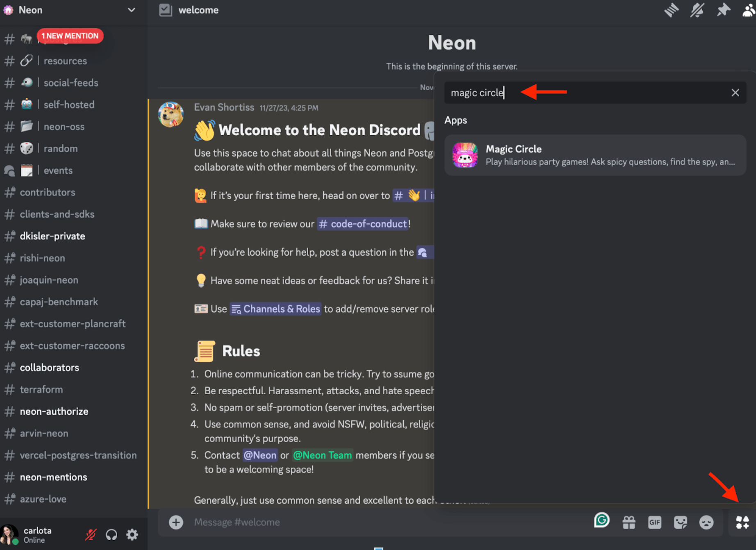
Task: Open the resources channel
Action: pos(65,61)
